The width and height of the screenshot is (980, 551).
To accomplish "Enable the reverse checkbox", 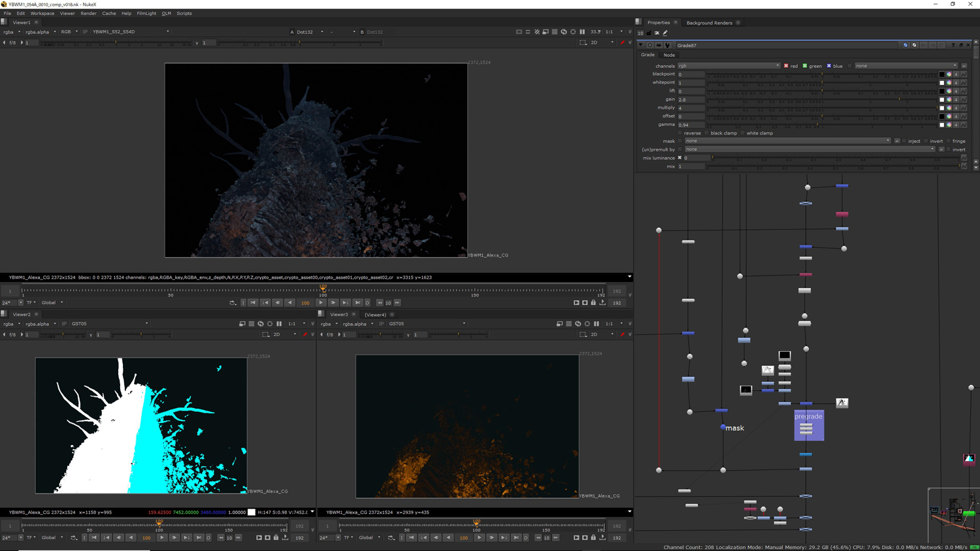I will (680, 133).
